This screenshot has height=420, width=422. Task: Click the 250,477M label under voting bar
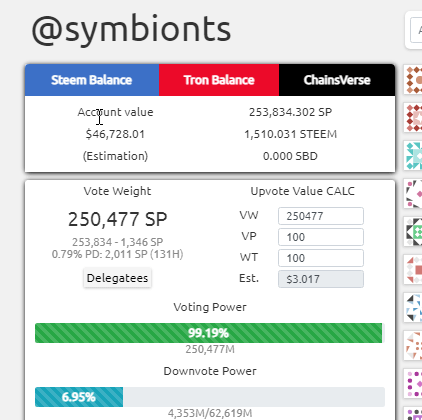210,349
